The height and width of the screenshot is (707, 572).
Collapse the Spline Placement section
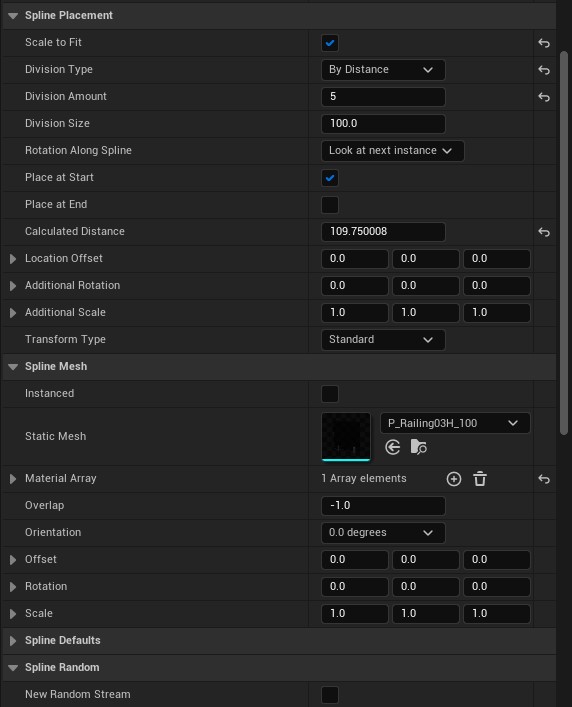pos(13,16)
